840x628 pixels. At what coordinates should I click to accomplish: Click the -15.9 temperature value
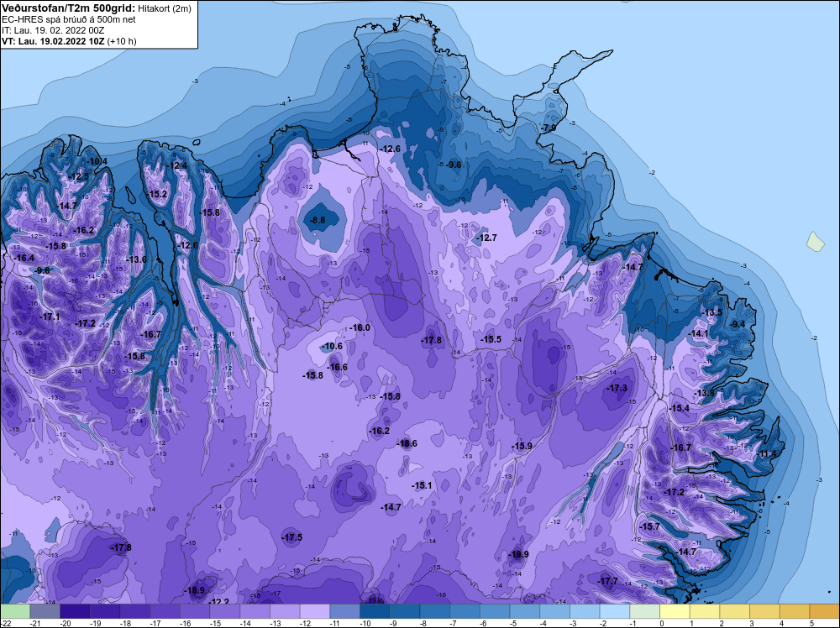coord(522,446)
